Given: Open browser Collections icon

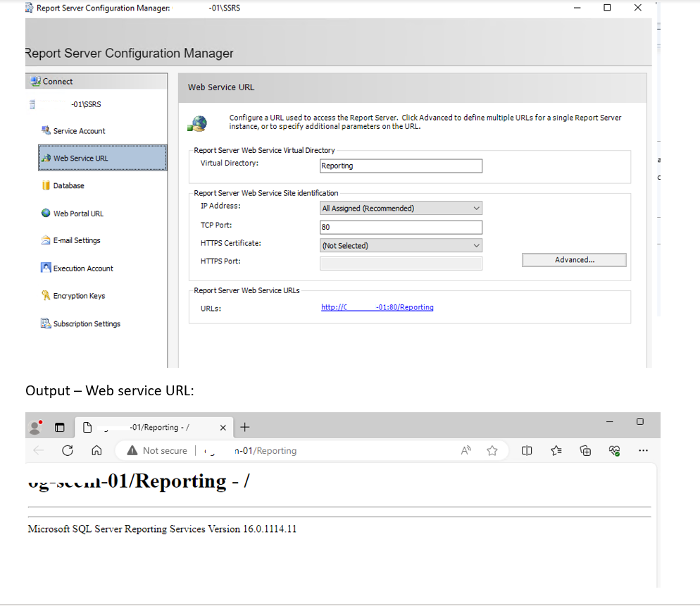Looking at the screenshot, I should point(585,450).
